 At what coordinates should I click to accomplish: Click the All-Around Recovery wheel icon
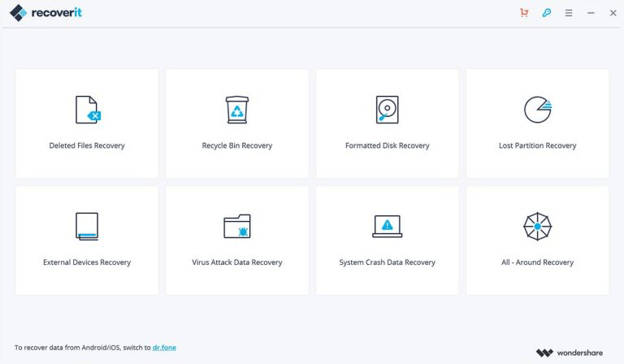538,227
